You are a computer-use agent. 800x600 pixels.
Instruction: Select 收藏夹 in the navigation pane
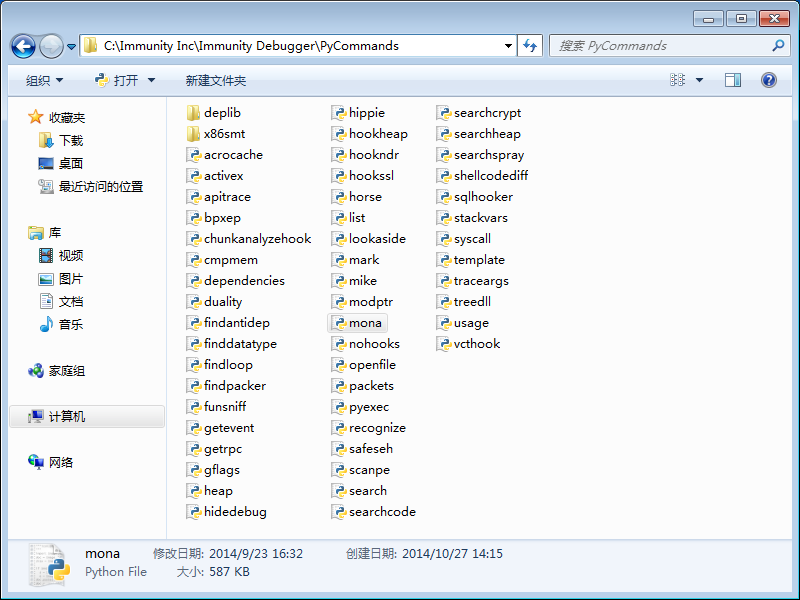pos(57,117)
